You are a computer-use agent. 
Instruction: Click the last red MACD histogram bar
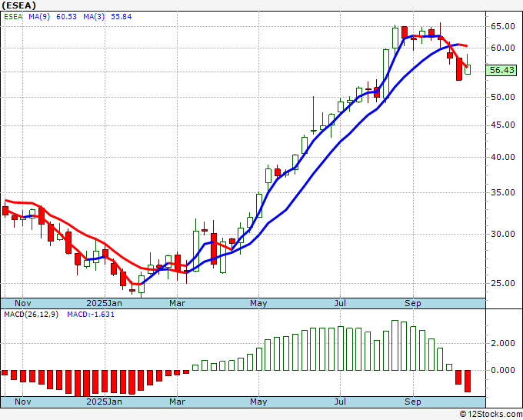468,381
